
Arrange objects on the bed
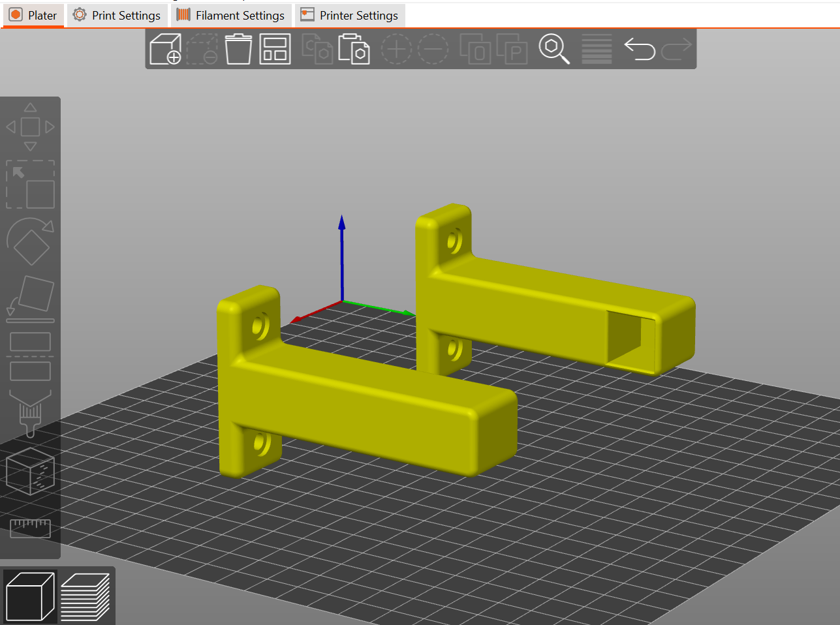click(275, 49)
